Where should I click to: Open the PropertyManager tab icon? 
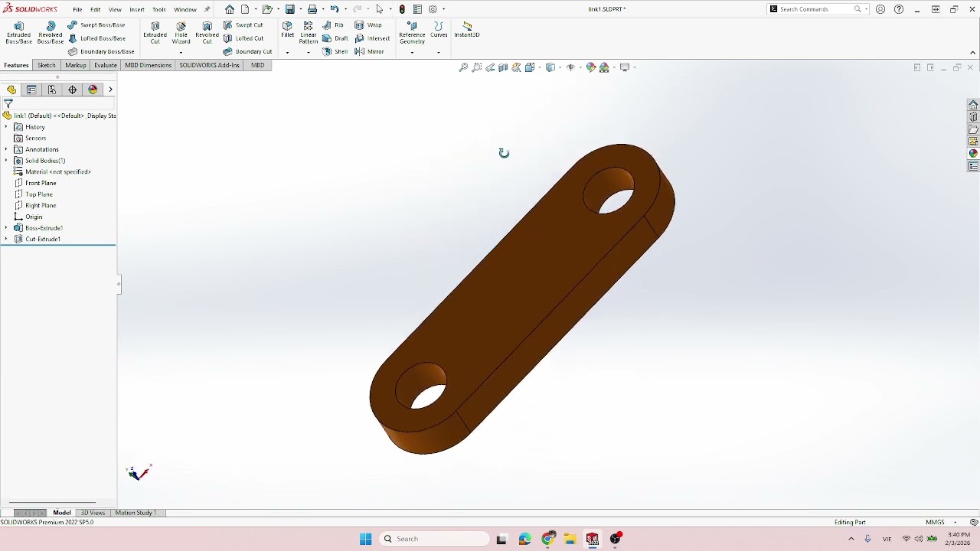tap(31, 90)
